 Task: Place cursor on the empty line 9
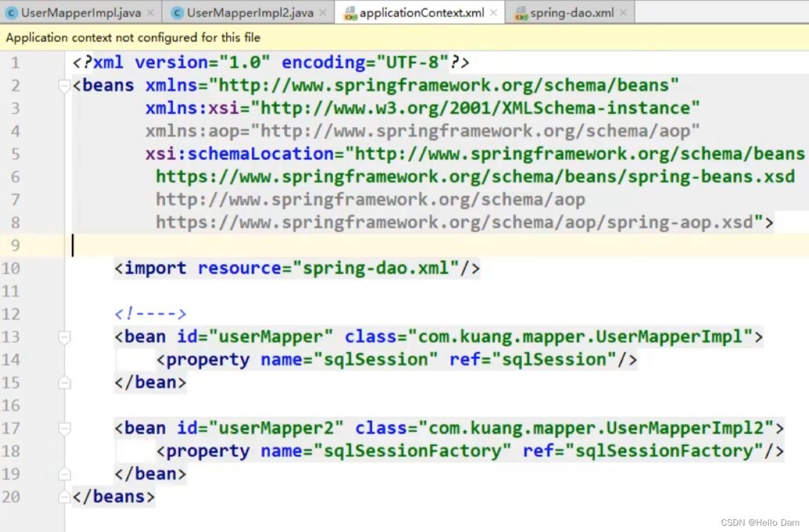[x=436, y=245]
